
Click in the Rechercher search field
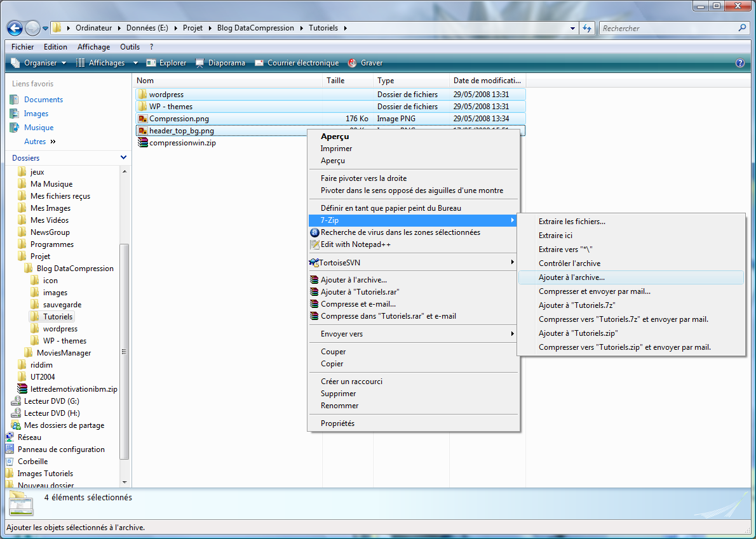click(667, 29)
